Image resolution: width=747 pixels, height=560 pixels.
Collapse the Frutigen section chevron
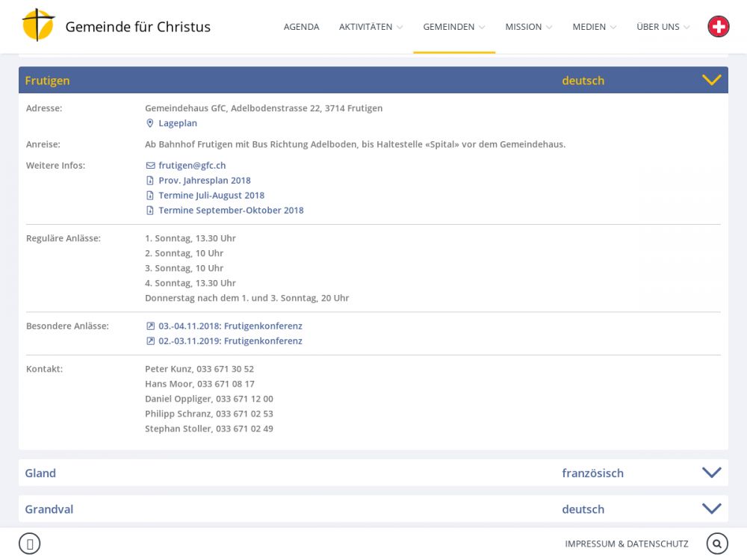point(711,80)
